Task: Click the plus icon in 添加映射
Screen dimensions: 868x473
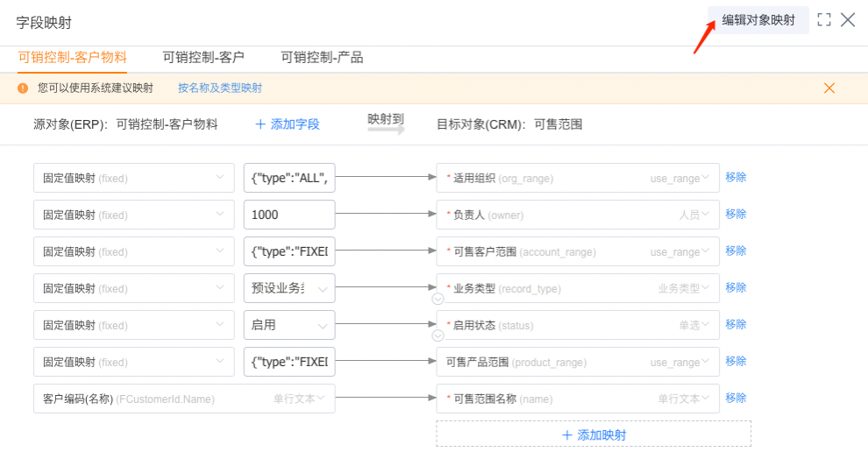Action: coord(566,434)
